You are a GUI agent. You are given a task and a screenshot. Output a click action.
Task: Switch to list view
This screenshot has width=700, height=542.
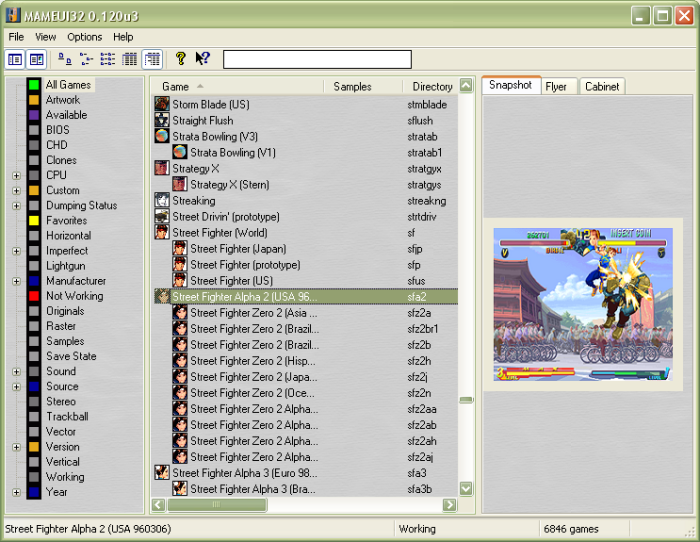[x=108, y=59]
